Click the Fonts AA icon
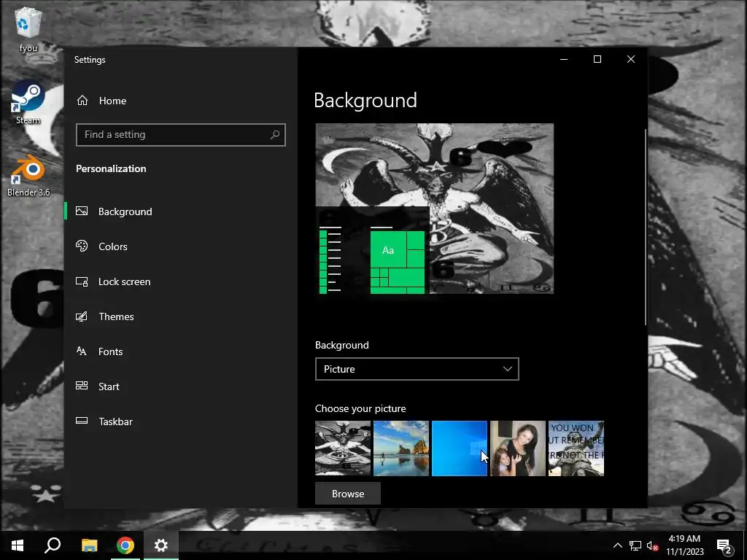Viewport: 747px width, 560px height. tap(82, 351)
